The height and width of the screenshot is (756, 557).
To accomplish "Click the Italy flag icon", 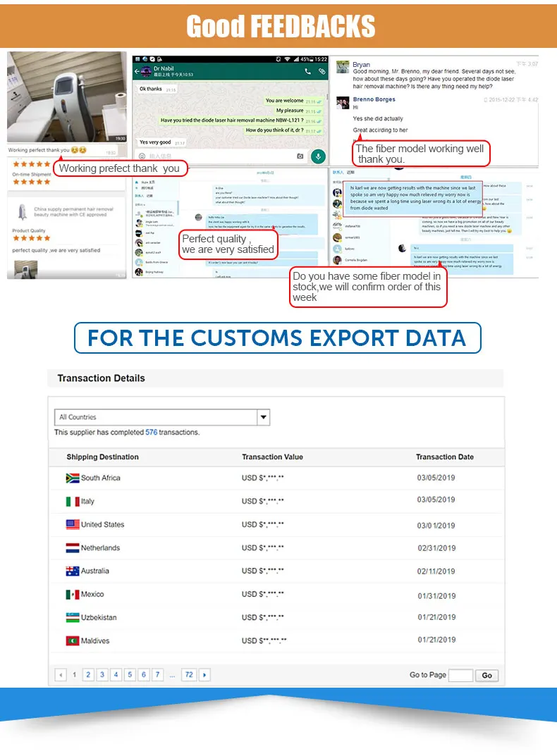I will click(x=73, y=502).
